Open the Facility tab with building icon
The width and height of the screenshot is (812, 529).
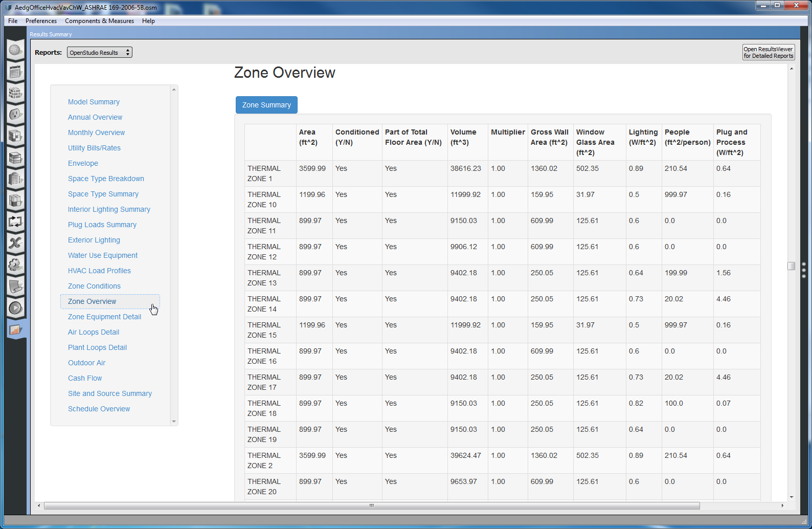15,179
